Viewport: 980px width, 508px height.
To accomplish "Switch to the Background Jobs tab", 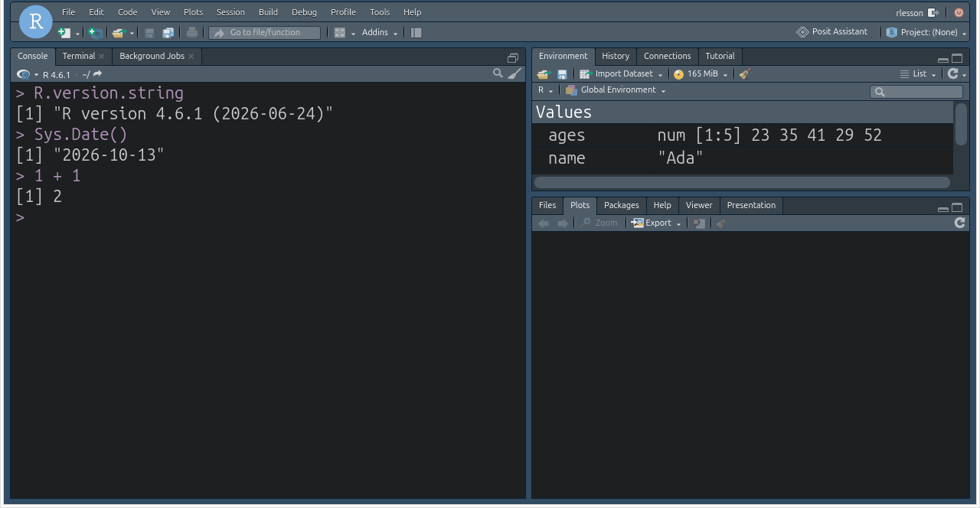I will tap(152, 56).
